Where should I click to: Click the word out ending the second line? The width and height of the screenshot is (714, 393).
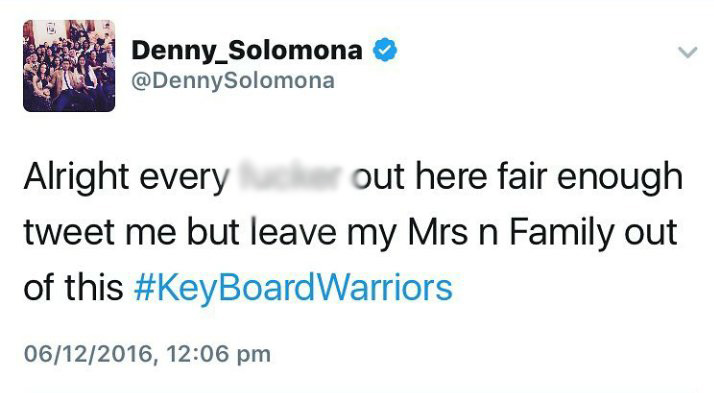650,232
